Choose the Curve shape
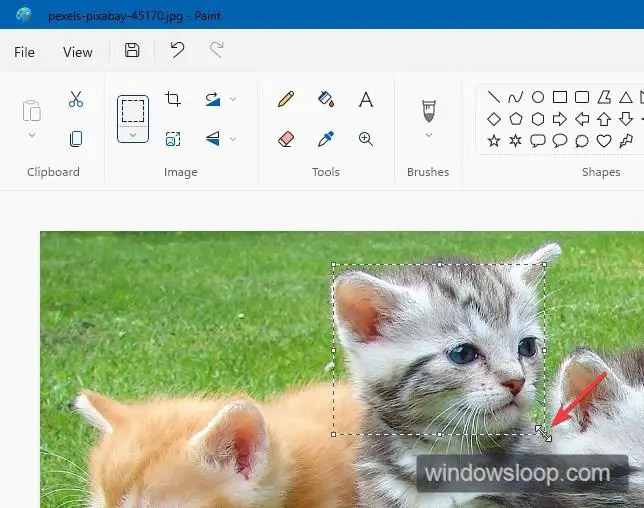The image size is (644, 508). pos(515,97)
